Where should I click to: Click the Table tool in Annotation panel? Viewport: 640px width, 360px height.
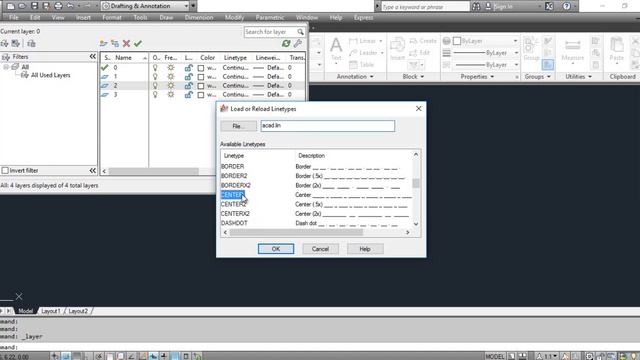[x=361, y=64]
